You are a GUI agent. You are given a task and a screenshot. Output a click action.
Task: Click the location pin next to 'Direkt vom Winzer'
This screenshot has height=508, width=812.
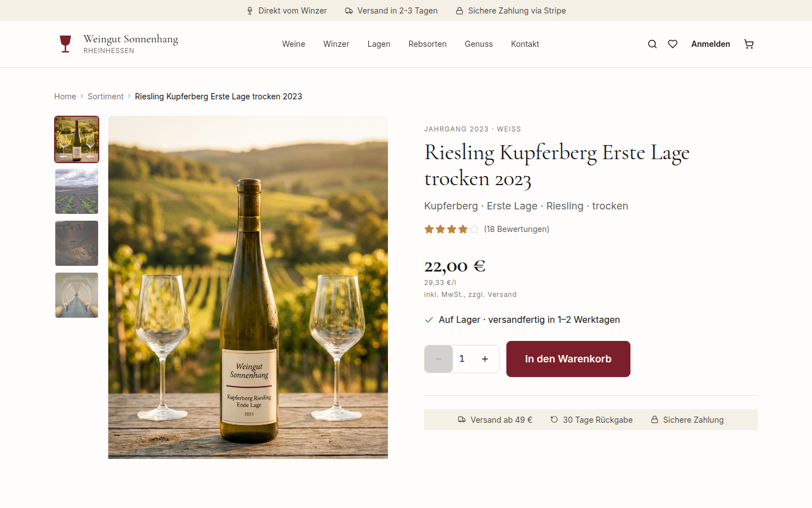pos(249,10)
